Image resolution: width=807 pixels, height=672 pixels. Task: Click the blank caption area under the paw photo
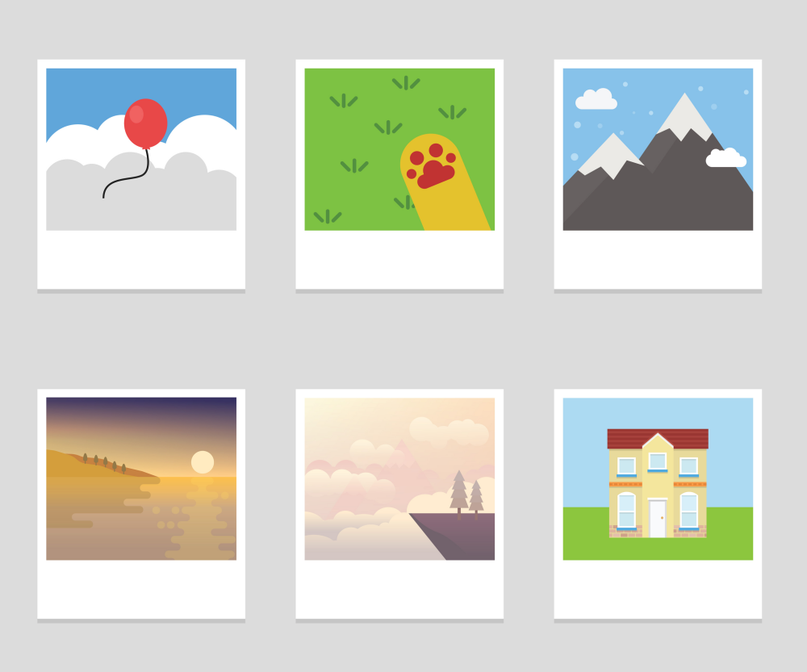[399, 260]
